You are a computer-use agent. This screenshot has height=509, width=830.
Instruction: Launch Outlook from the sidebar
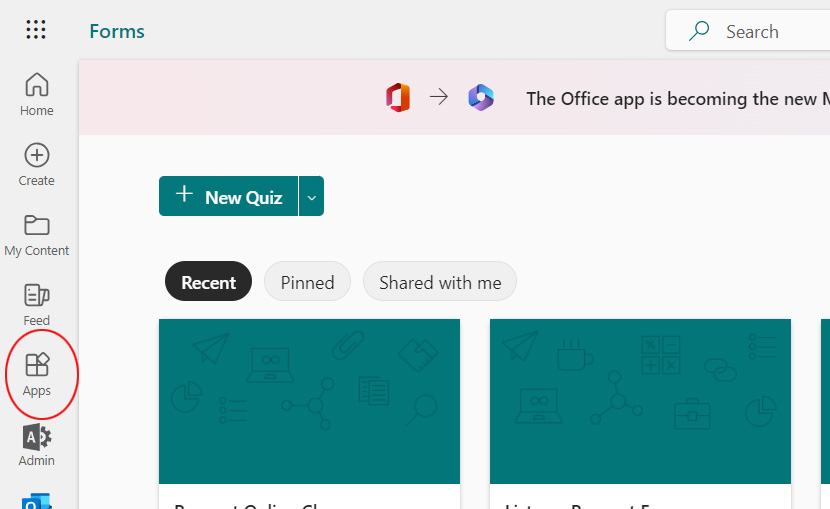[x=37, y=500]
